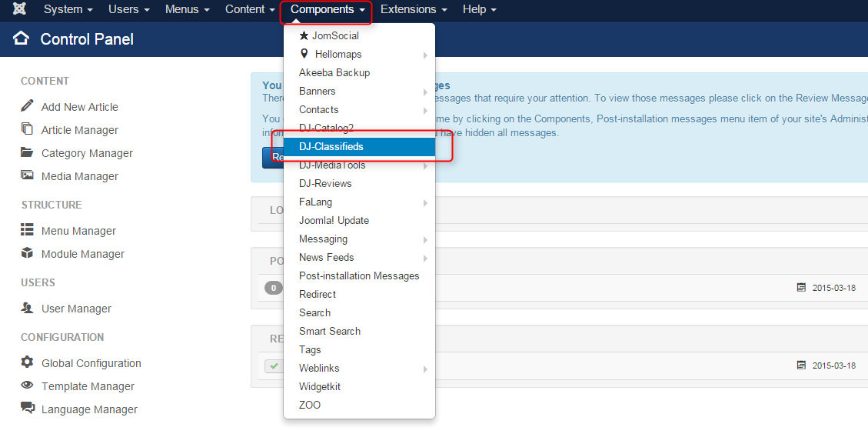Open the Help menu
Screen dimensions: 868x434
[x=480, y=9]
